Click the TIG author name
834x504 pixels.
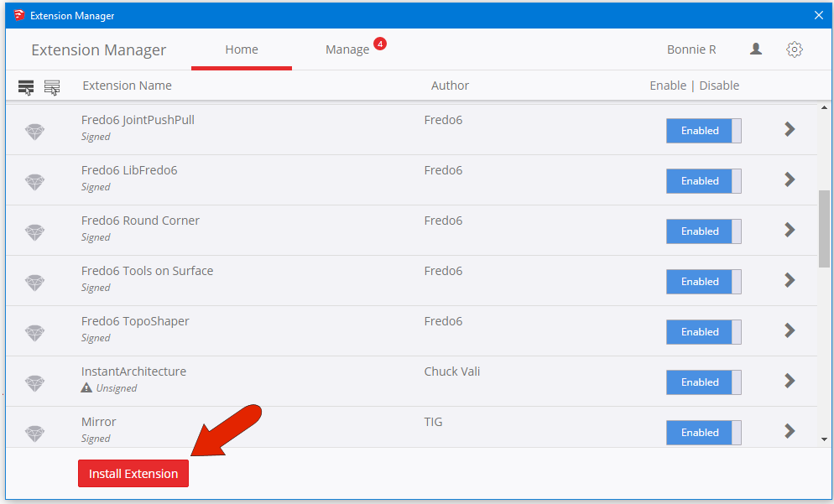point(433,422)
